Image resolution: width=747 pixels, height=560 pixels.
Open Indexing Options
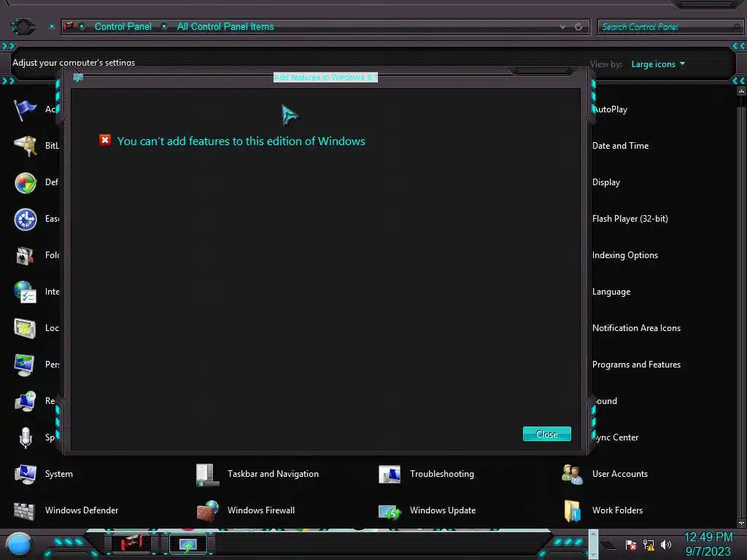(625, 255)
